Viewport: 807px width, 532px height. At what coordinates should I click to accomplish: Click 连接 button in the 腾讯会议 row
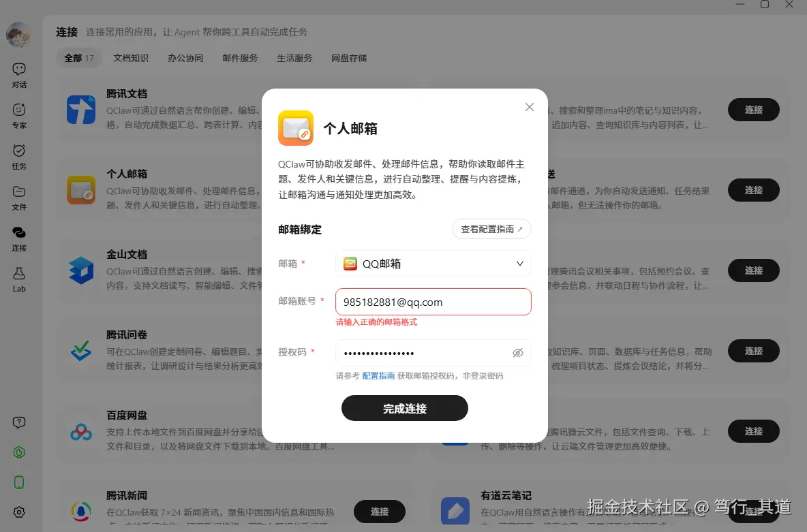click(x=753, y=270)
